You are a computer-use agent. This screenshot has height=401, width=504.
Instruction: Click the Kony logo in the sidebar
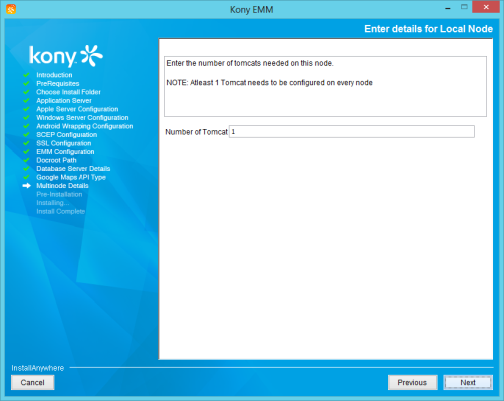[x=66, y=56]
